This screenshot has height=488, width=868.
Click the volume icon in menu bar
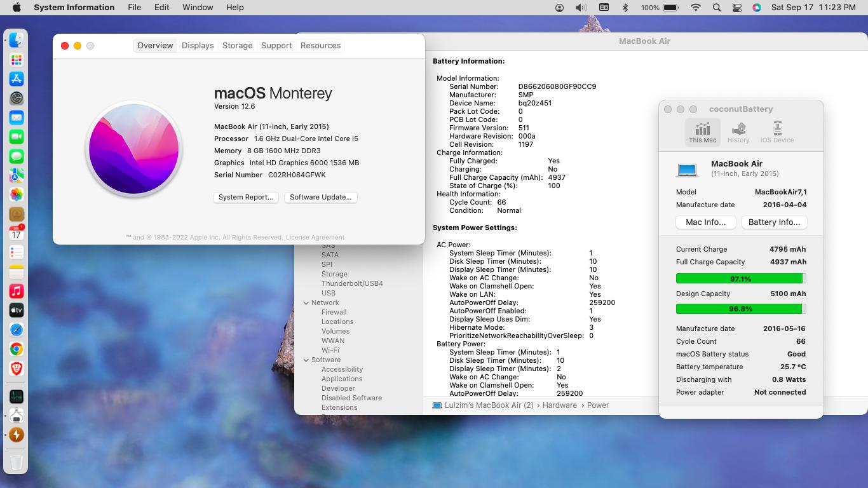click(581, 8)
